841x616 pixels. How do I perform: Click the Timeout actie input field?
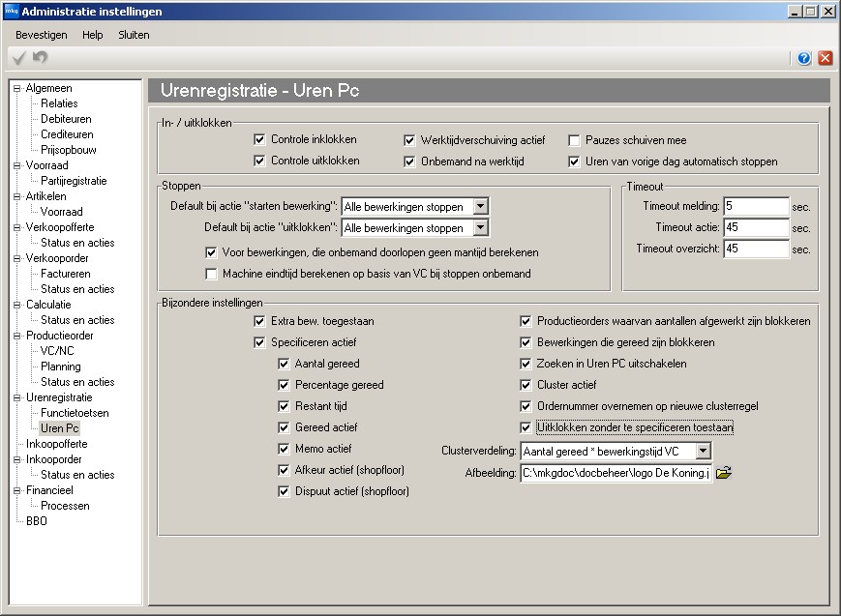pyautogui.click(x=756, y=228)
